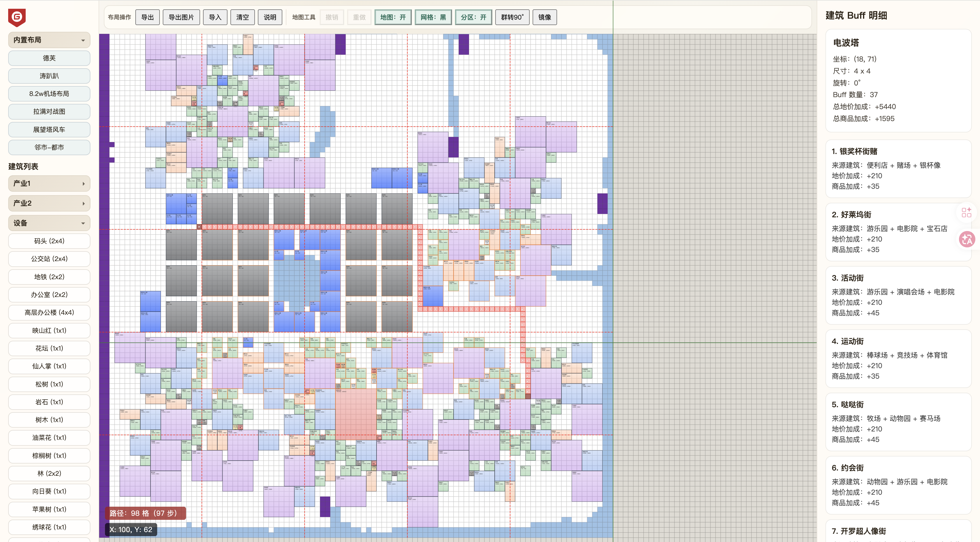The height and width of the screenshot is (542, 980).
Task: Select the 2. 好莱坞街 buff card
Action: pyautogui.click(x=898, y=232)
